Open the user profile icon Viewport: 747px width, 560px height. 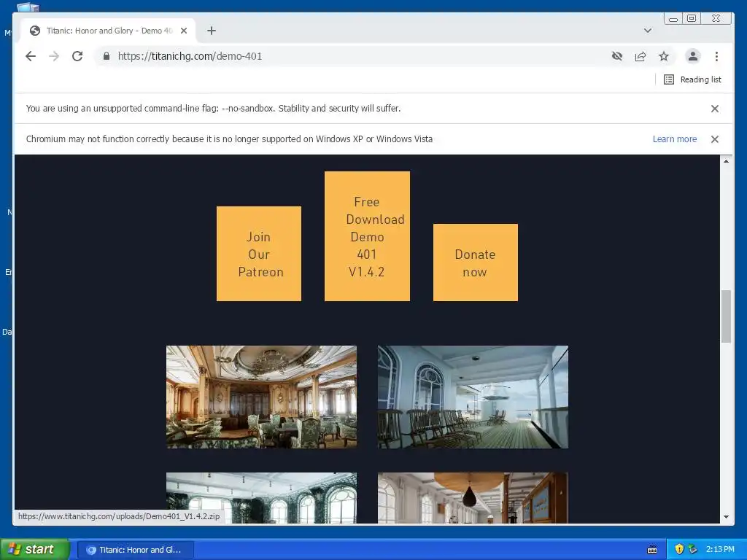click(693, 56)
